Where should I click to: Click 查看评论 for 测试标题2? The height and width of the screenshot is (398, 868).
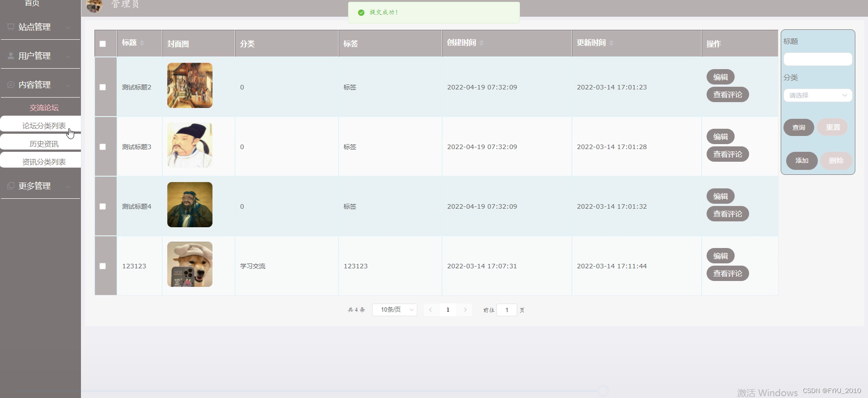727,94
